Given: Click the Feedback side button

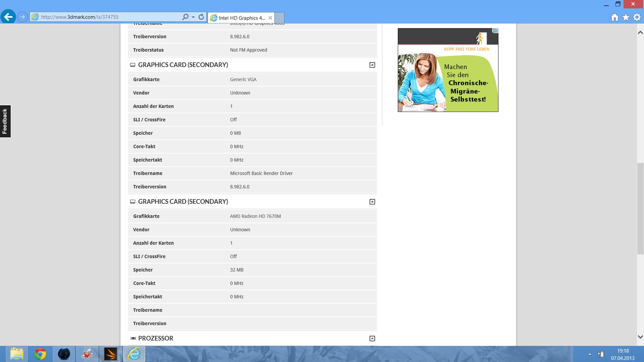Looking at the screenshot, I should tap(5, 121).
